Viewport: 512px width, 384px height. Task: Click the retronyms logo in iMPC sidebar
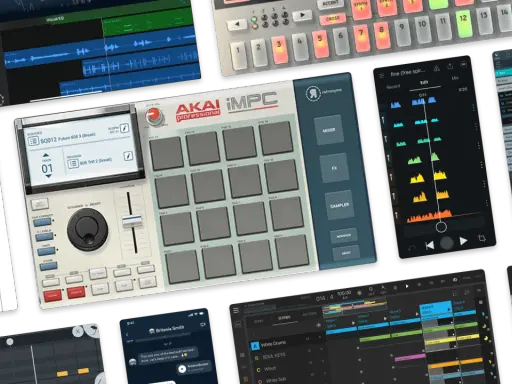(313, 94)
